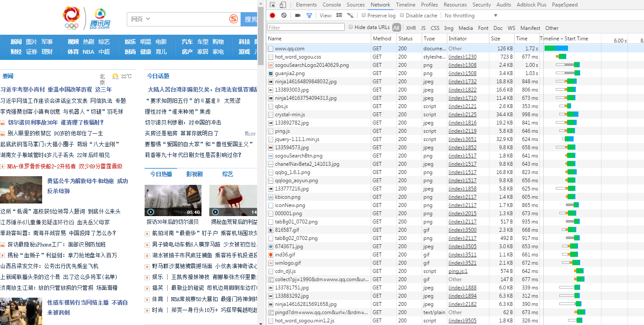Sort by the Time column header
The height and width of the screenshot is (325, 644).
(x=527, y=39)
